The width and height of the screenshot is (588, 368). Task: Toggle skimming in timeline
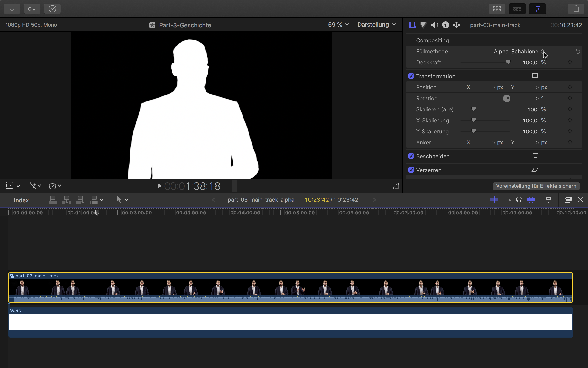494,200
